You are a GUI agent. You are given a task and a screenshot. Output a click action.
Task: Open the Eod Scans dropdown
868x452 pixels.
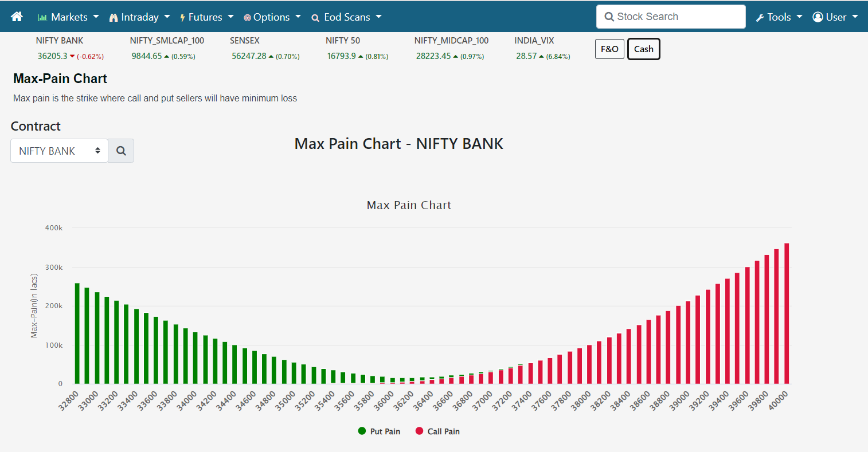346,17
